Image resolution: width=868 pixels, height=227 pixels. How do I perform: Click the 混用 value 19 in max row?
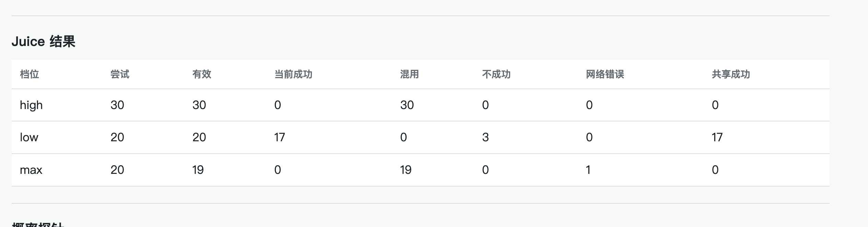pyautogui.click(x=406, y=170)
